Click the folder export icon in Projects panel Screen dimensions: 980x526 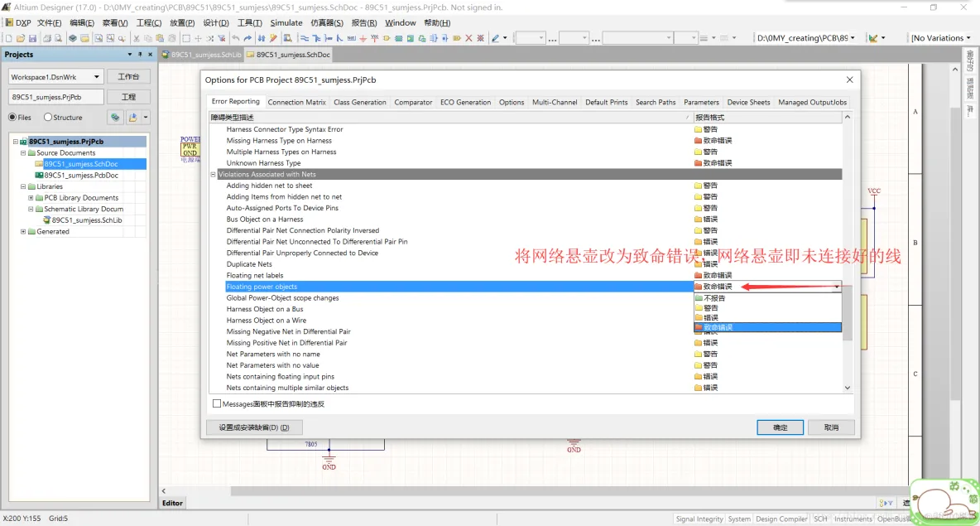point(133,117)
